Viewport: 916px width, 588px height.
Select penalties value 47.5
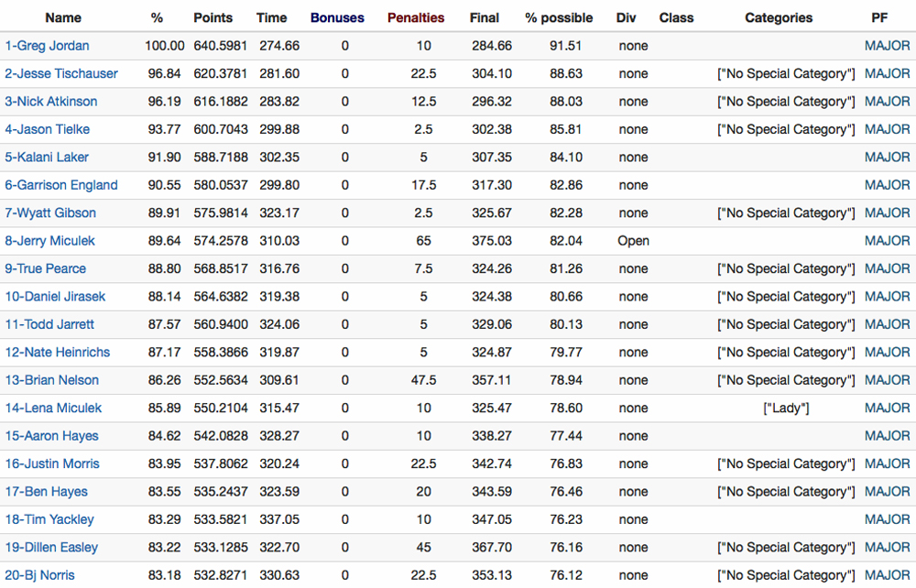point(423,380)
